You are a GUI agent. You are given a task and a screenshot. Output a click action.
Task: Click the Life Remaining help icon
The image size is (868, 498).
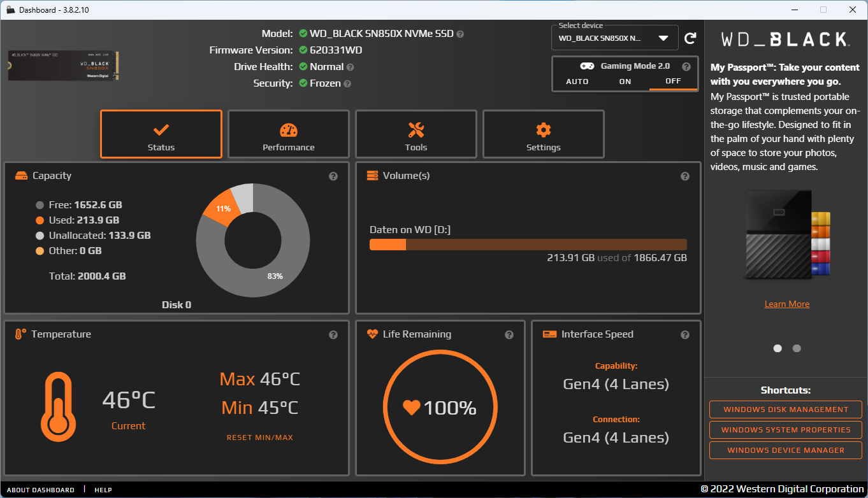509,335
